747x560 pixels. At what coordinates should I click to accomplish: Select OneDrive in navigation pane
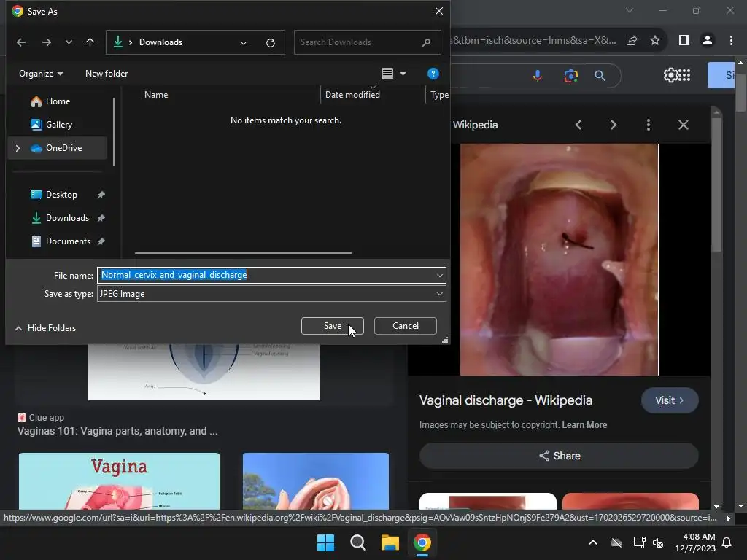pos(63,147)
